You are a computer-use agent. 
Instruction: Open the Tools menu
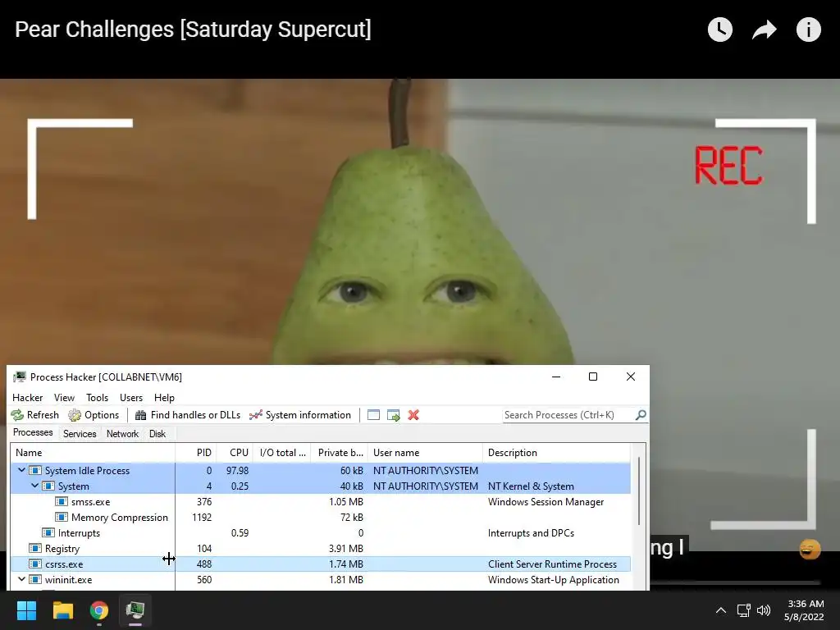(x=97, y=398)
